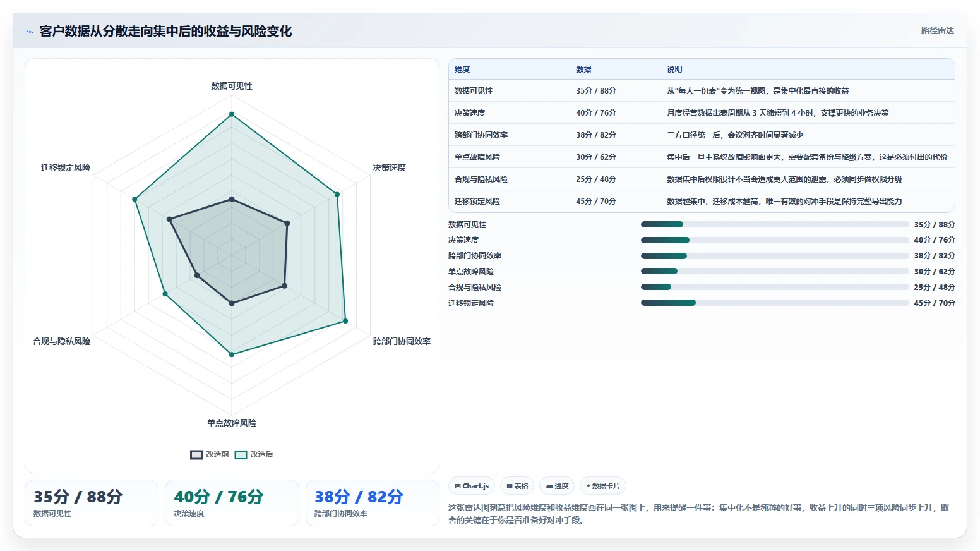Viewport: 980px width, 551px height.
Task: Click the 改造后 data point on the 跨部门协同效率 axis
Action: click(345, 321)
